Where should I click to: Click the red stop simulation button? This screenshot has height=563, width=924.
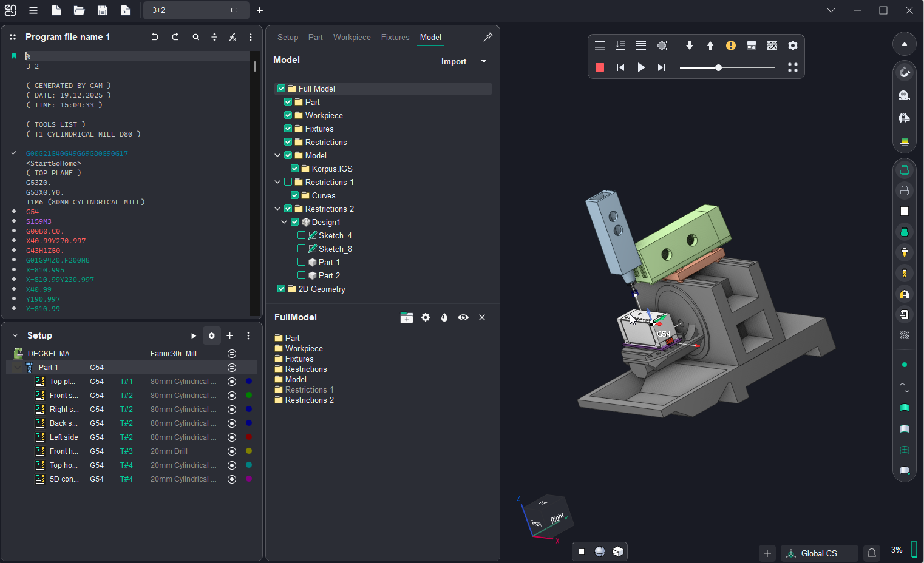600,67
